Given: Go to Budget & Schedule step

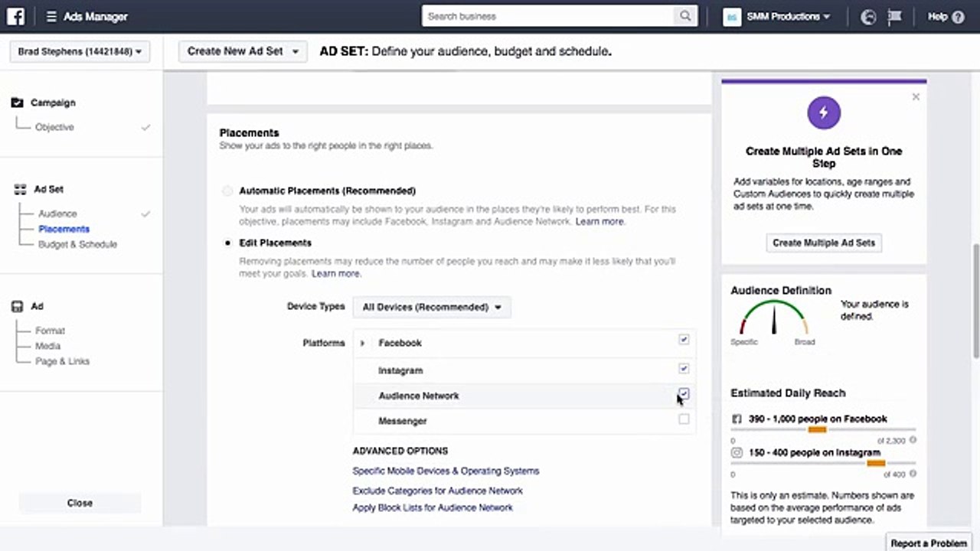Looking at the screenshot, I should [x=77, y=244].
